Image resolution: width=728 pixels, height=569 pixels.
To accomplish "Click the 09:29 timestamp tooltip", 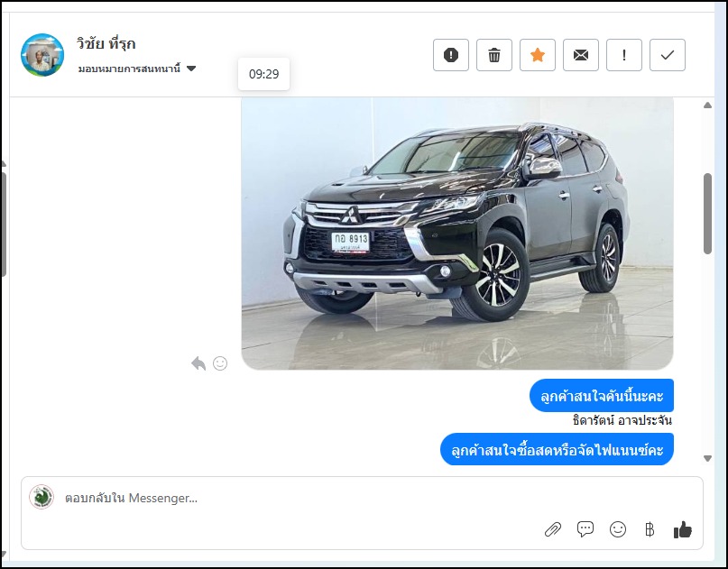I will pos(263,74).
